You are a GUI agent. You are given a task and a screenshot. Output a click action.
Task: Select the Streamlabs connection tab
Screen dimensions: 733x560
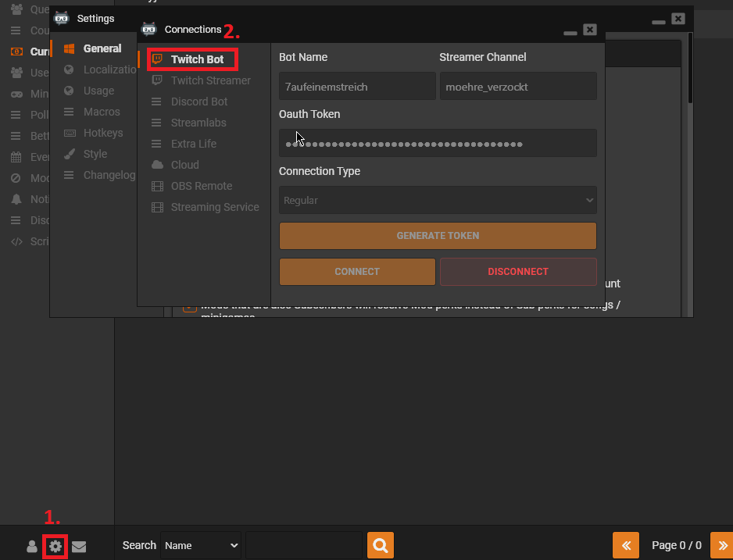coord(198,123)
